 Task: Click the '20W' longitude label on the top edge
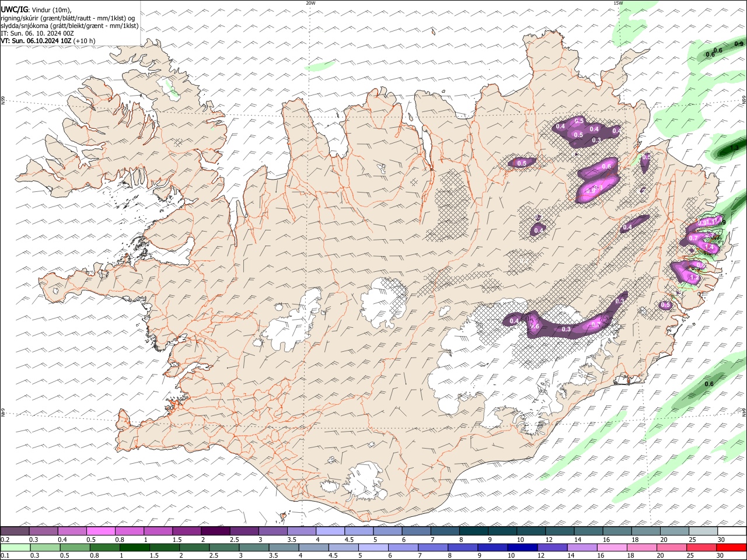[x=310, y=3]
